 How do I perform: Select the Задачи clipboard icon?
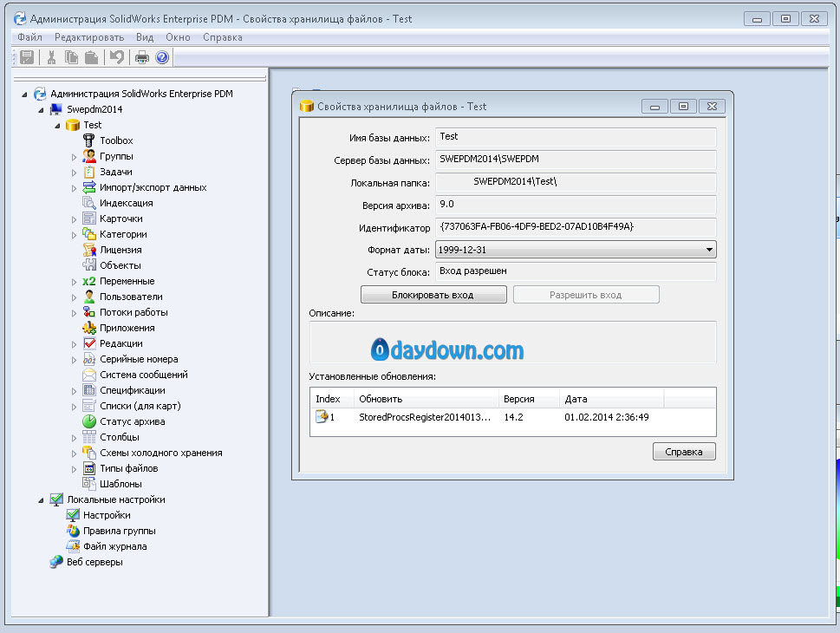(x=89, y=172)
